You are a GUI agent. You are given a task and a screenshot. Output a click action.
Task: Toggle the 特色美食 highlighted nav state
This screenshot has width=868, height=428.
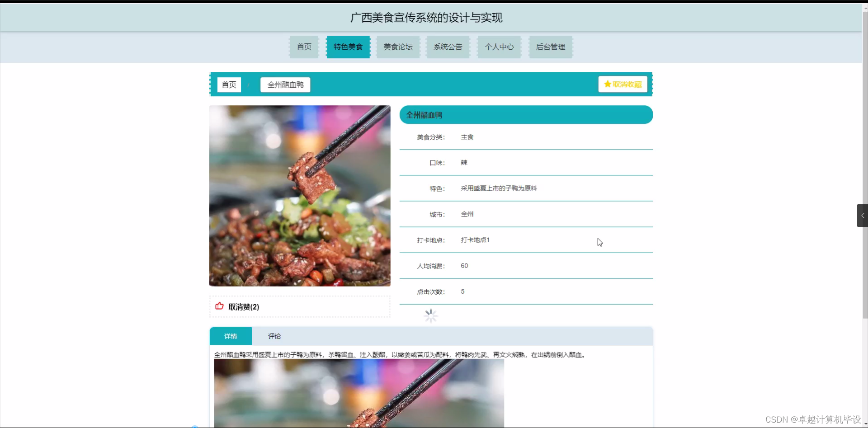348,47
